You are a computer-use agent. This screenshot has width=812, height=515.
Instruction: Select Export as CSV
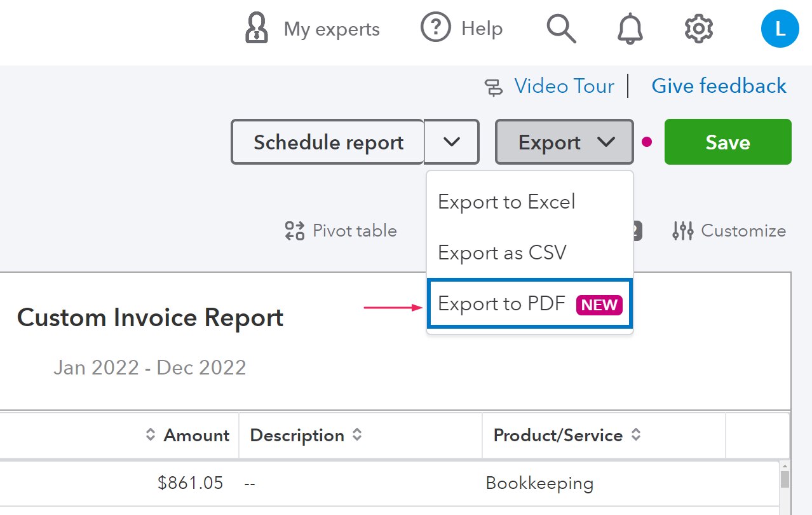501,252
